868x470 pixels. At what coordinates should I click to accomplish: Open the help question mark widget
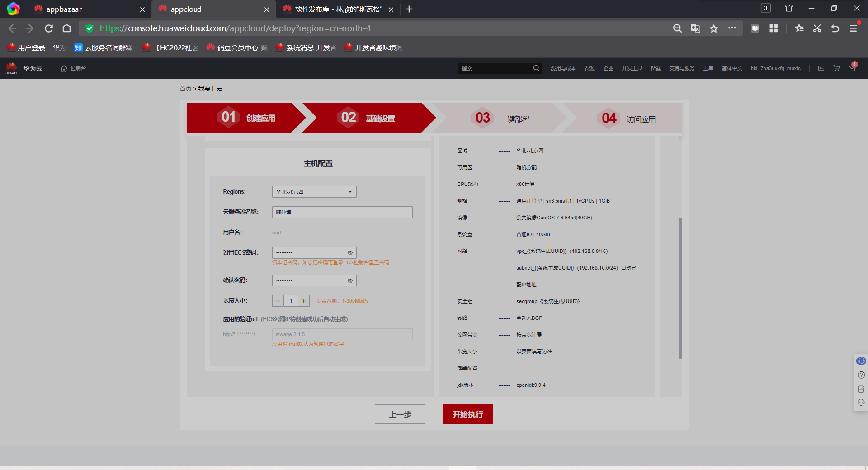coord(861,375)
